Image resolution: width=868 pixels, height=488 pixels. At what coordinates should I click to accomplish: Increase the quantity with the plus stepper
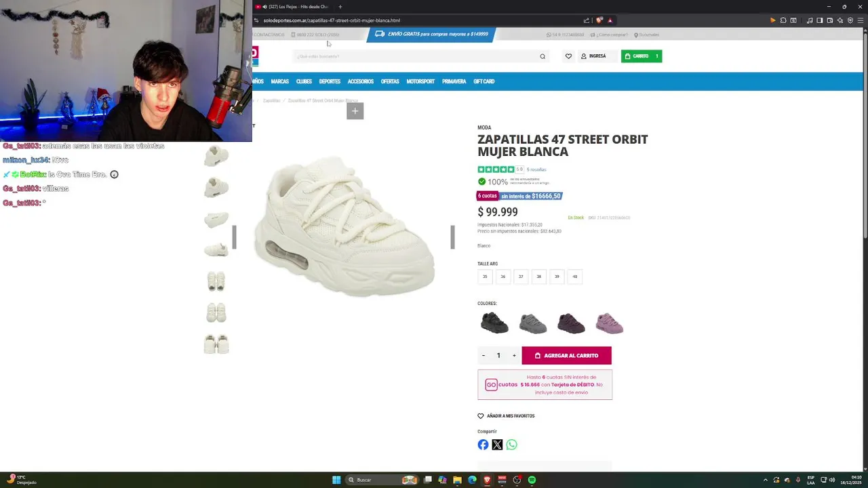[514, 355]
